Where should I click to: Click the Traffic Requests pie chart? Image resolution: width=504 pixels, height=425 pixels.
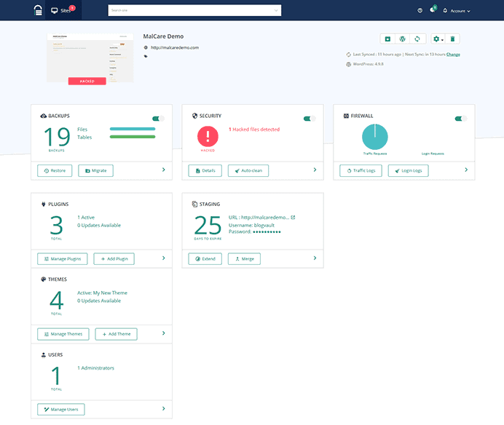pyautogui.click(x=375, y=137)
